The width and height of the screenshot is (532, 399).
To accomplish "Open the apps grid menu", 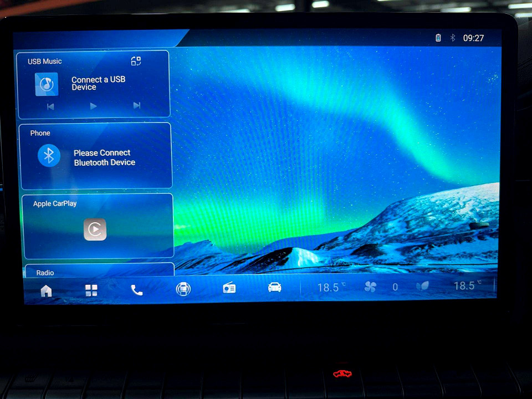I will (91, 290).
